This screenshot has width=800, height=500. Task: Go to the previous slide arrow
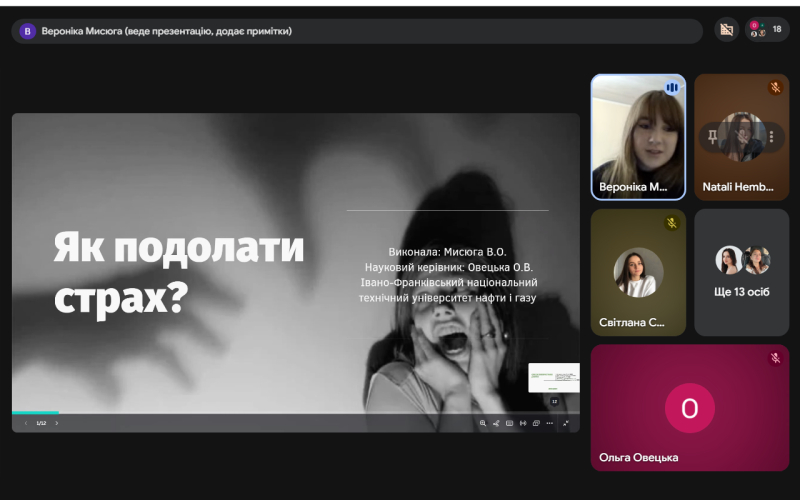pyautogui.click(x=26, y=423)
